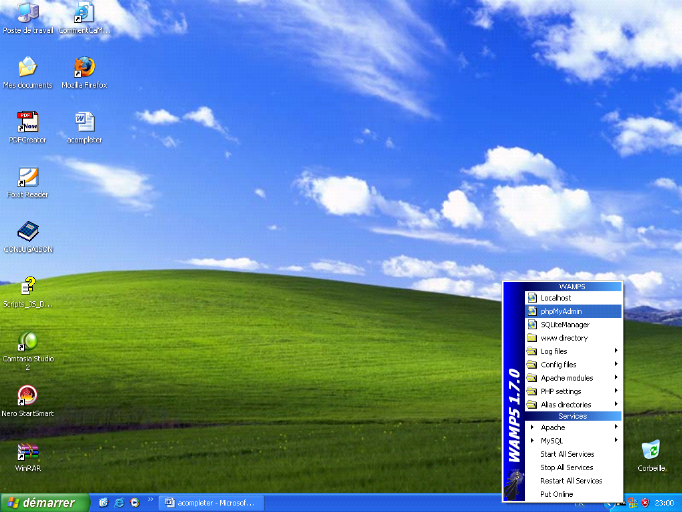Open the Foxit Reader desktop icon
682x512 pixels.
[27, 178]
